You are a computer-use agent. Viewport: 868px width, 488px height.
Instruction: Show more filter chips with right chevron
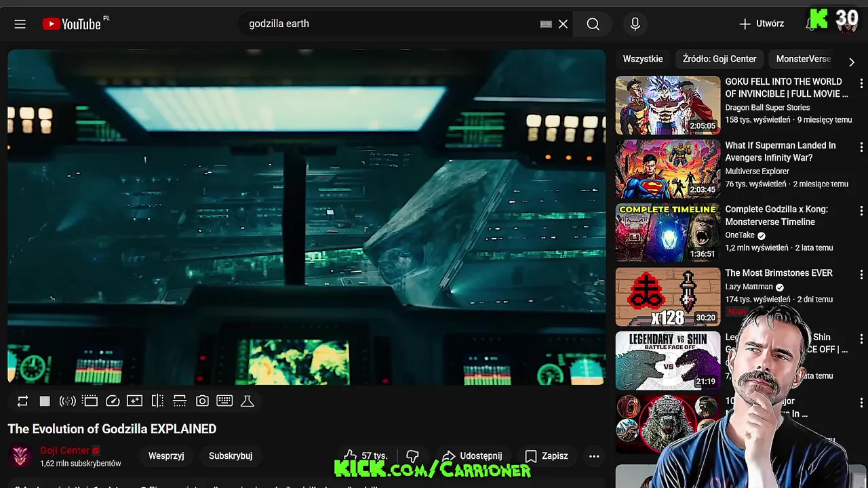coord(852,62)
